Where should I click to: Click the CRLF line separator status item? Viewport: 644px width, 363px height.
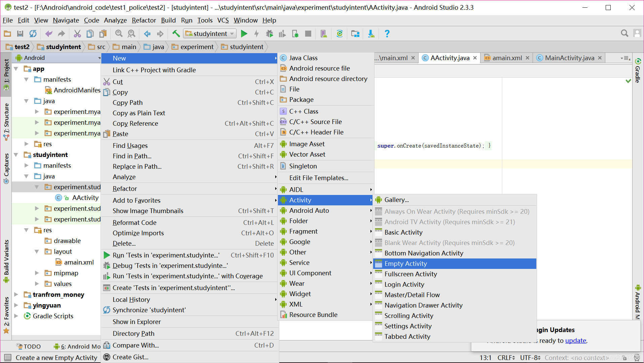click(506, 358)
